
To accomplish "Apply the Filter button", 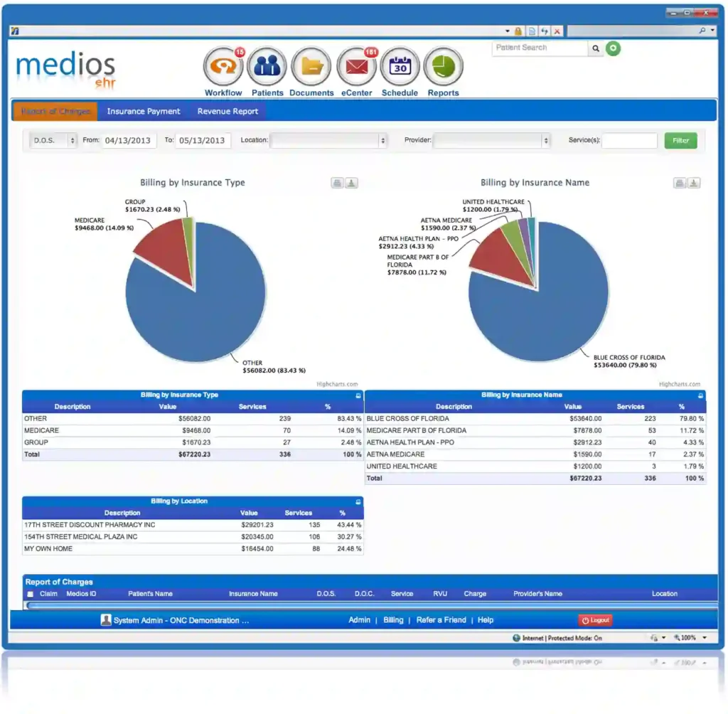I will point(680,140).
